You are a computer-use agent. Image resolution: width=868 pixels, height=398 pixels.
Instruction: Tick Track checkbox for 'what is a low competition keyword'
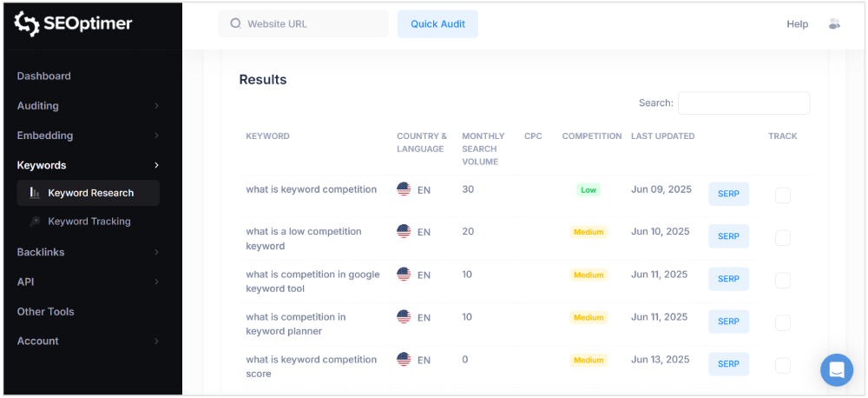point(783,237)
